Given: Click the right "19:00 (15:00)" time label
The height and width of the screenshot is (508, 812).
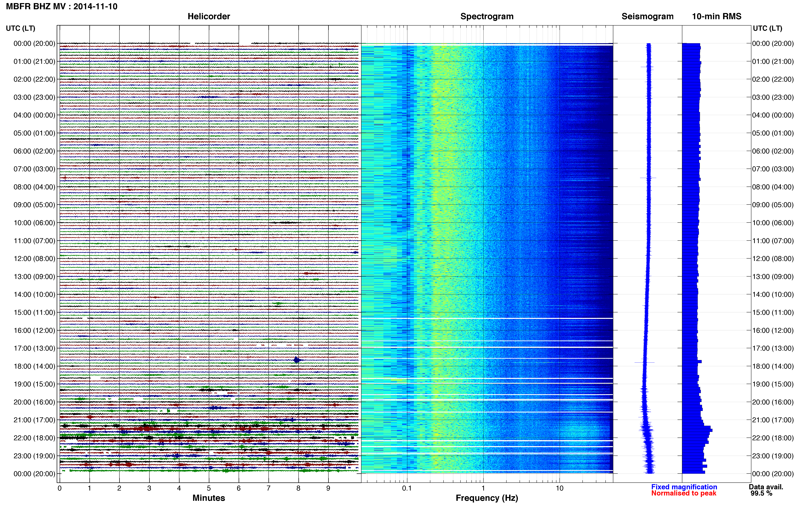Looking at the screenshot, I should coord(773,384).
